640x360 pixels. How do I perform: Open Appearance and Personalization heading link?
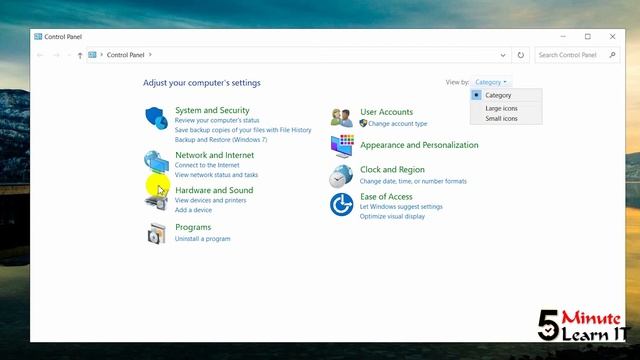pos(419,145)
